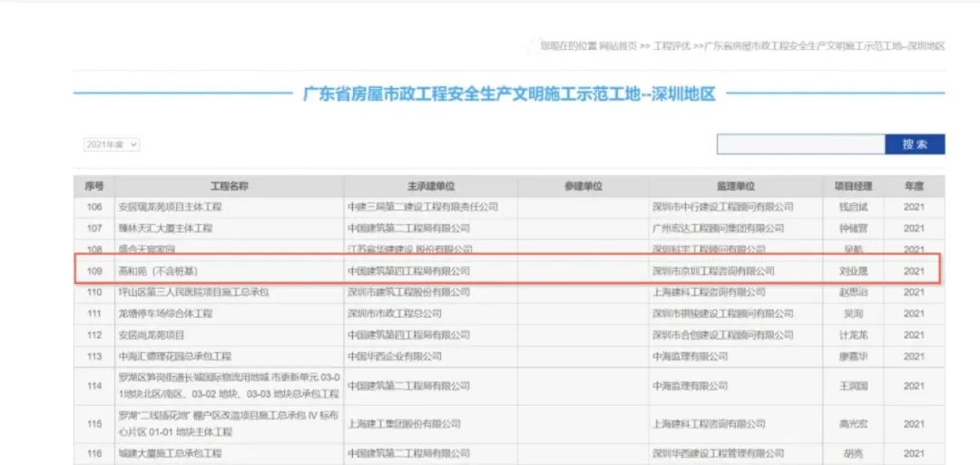Click project name 臻林天汇大厦主体工程
The image size is (980, 465).
coord(166,229)
